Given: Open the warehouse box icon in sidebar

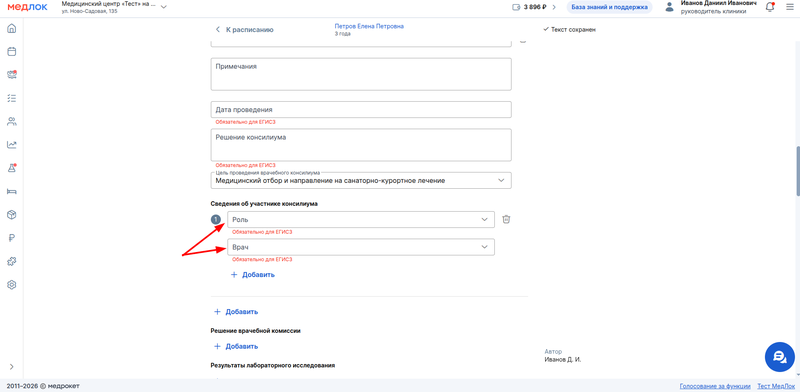Looking at the screenshot, I should 11,215.
